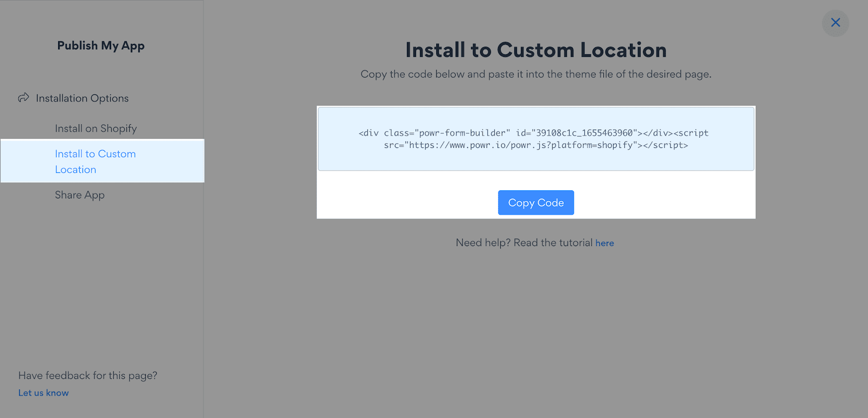Open the tutorial 'here' link

pos(604,243)
